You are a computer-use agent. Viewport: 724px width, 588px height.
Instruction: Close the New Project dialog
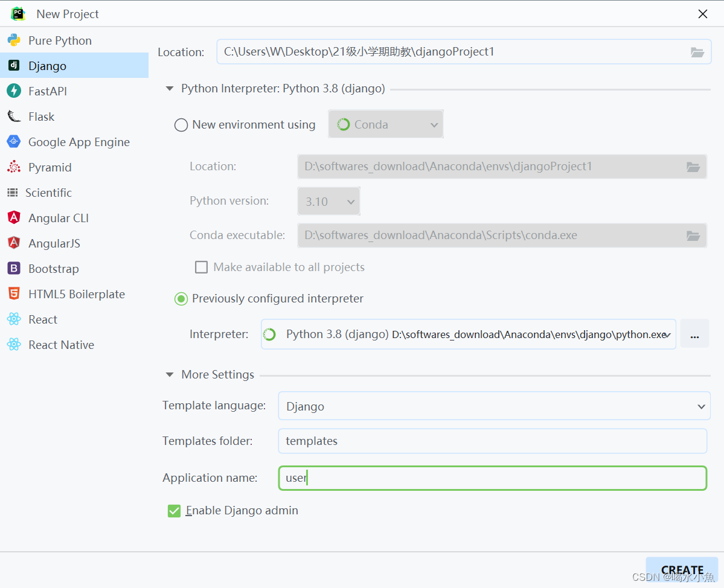point(703,14)
